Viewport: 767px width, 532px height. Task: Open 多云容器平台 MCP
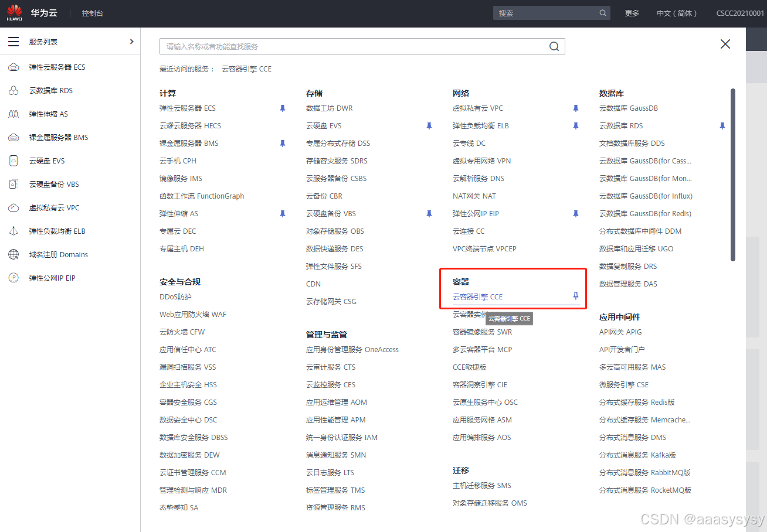(x=482, y=350)
